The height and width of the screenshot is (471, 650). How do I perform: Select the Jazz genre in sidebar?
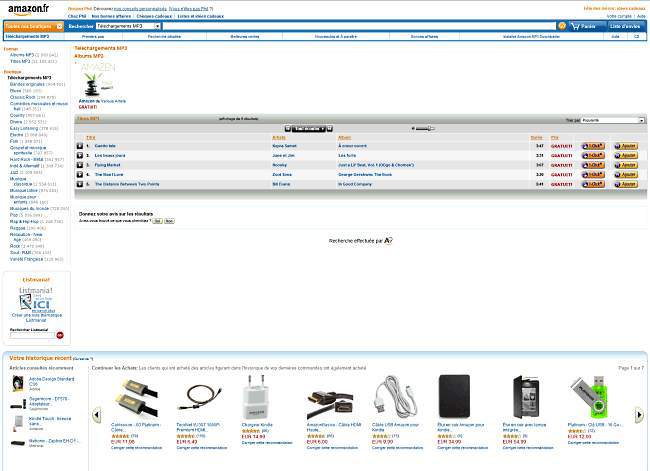[14, 172]
